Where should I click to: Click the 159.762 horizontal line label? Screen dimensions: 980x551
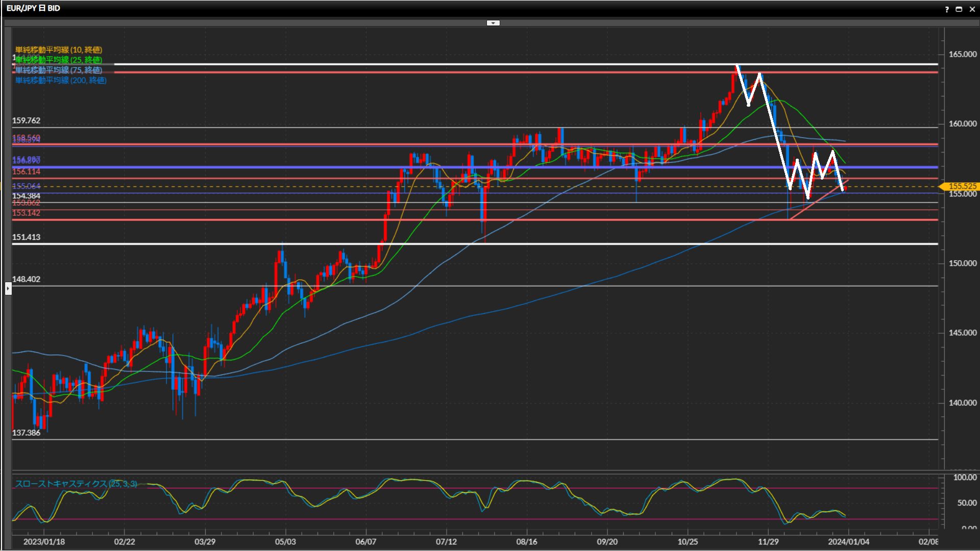pyautogui.click(x=26, y=121)
